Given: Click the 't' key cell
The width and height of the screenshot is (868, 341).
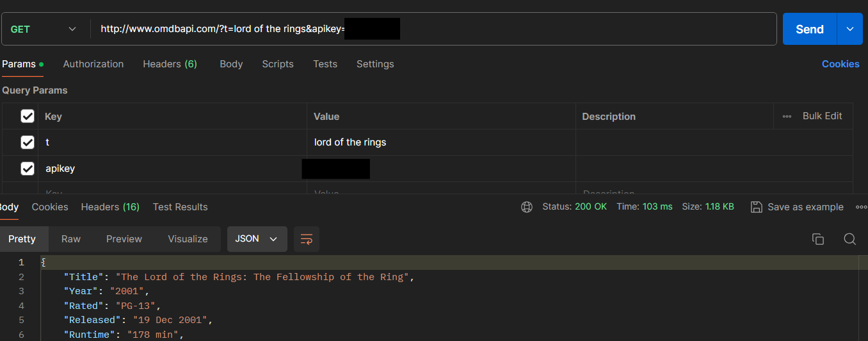Looking at the screenshot, I should (x=173, y=142).
